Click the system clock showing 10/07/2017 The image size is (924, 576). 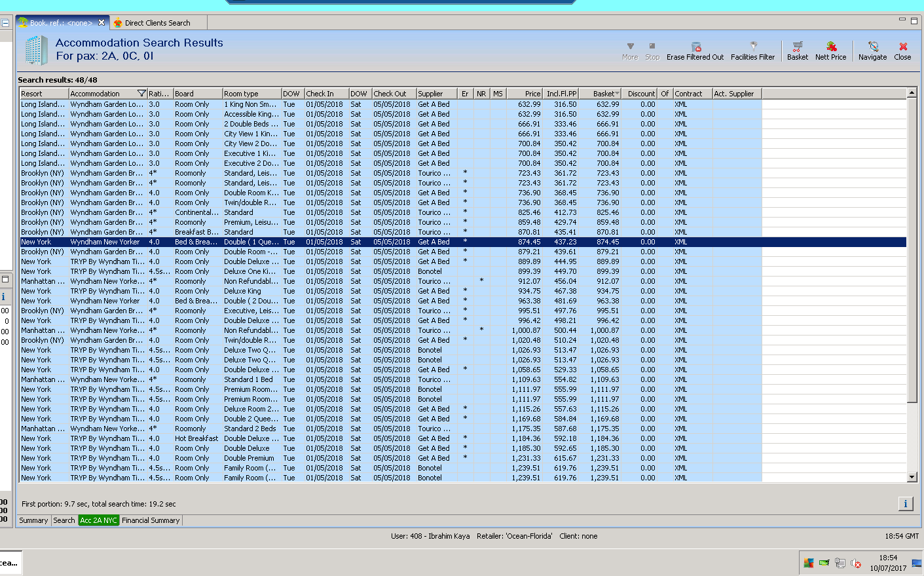point(888,563)
